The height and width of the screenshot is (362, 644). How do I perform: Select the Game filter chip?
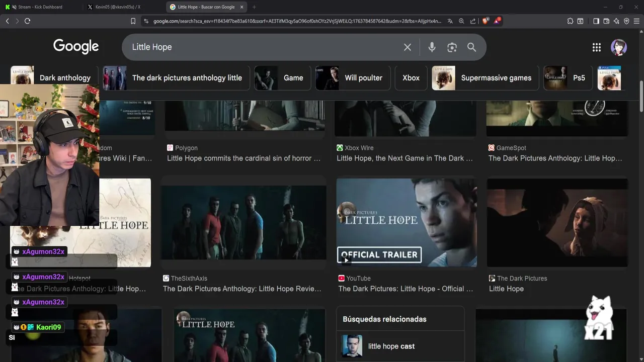(x=282, y=78)
